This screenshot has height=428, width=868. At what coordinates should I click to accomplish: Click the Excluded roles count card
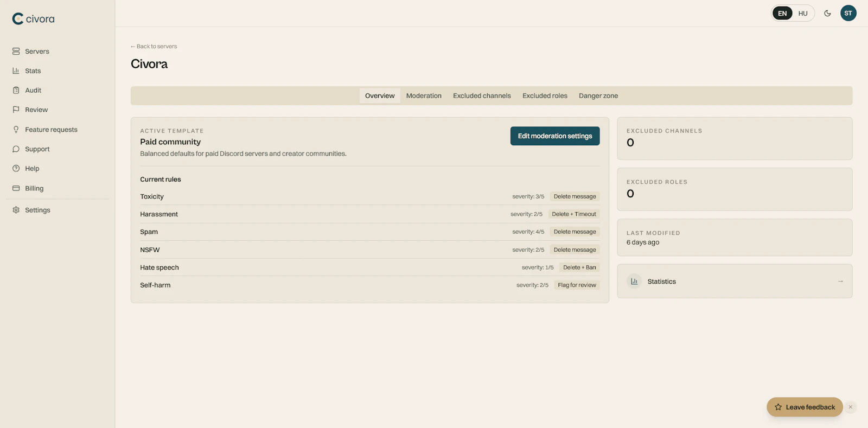735,189
